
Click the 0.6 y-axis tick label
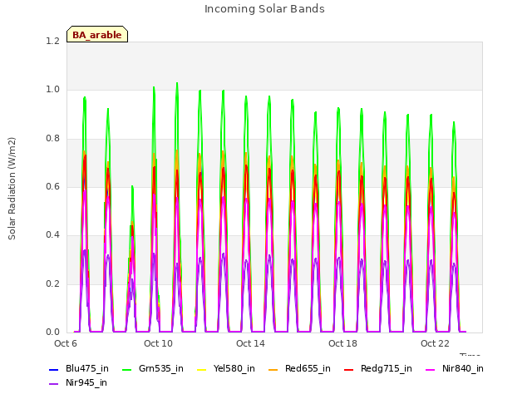[x=52, y=186]
